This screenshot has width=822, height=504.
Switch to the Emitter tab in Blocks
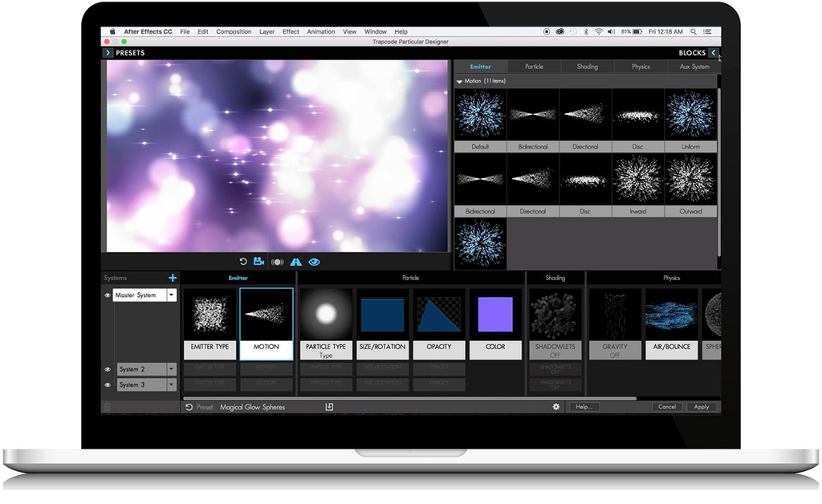[480, 67]
